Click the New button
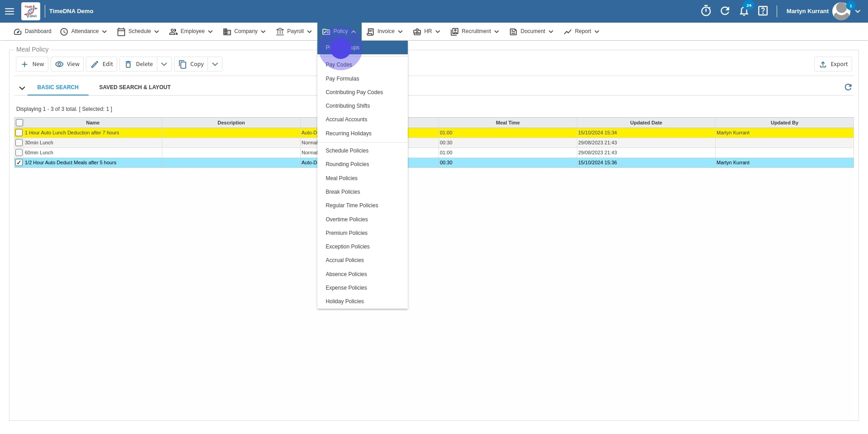 pyautogui.click(x=33, y=64)
